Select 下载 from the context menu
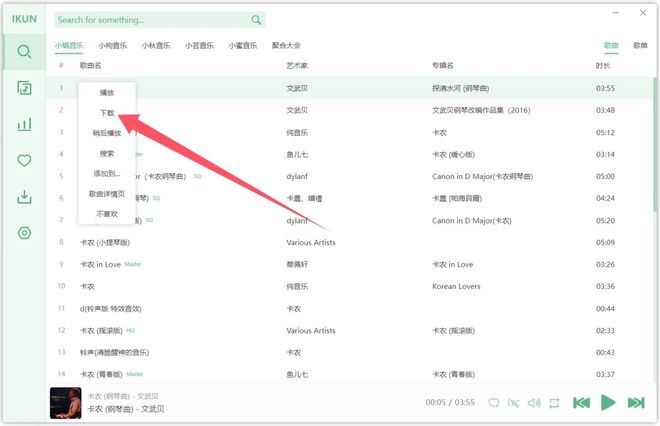Viewport: 660px width, 426px height. click(x=107, y=113)
